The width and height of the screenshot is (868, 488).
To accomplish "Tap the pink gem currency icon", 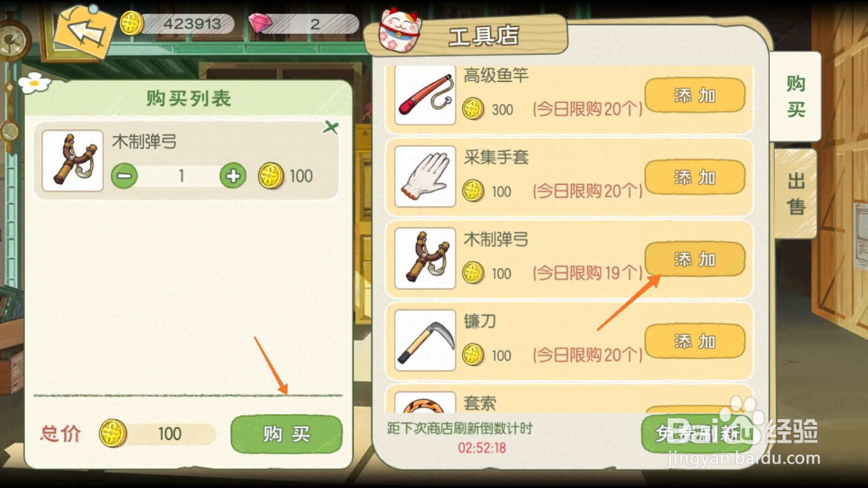I will 260,23.
